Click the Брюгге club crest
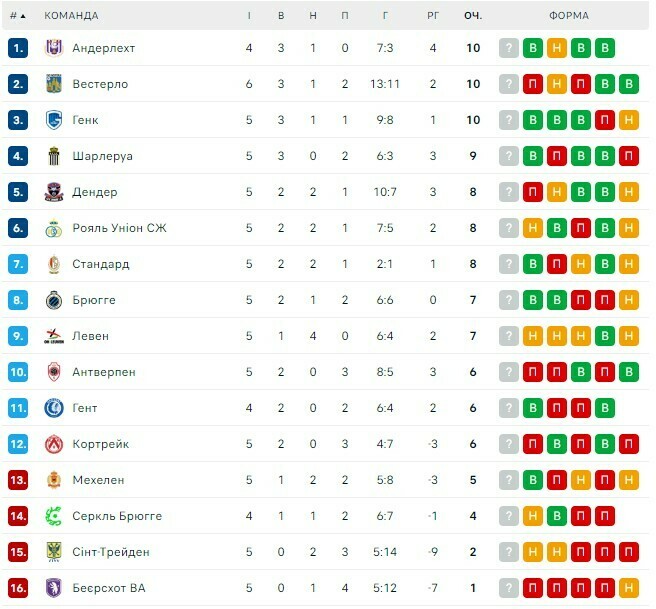656x609 pixels. pos(54,300)
